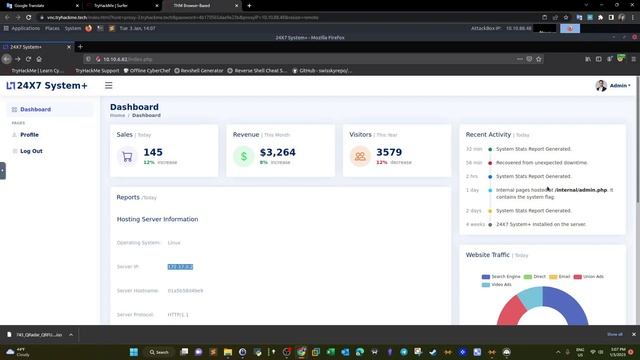Open the downloaded file in the shelf

point(35,335)
